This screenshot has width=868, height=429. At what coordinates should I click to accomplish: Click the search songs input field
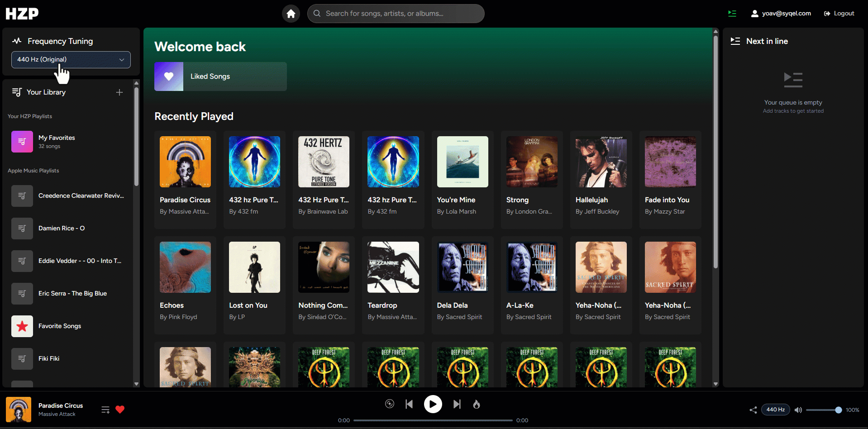point(401,14)
